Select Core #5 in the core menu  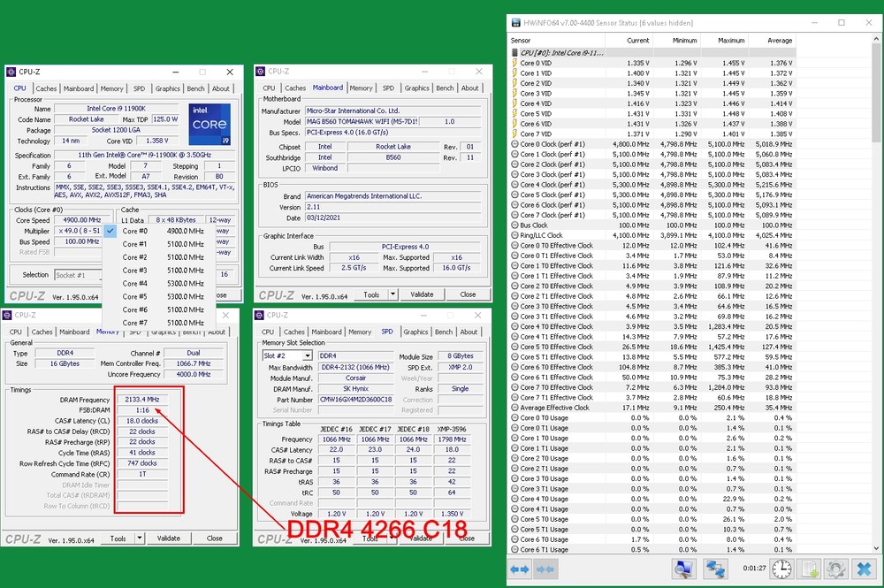coord(159,296)
